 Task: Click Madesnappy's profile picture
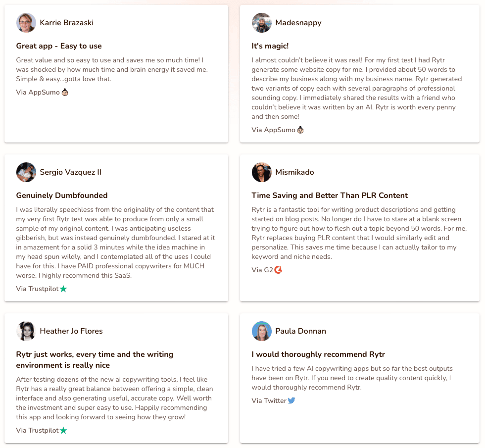(262, 23)
